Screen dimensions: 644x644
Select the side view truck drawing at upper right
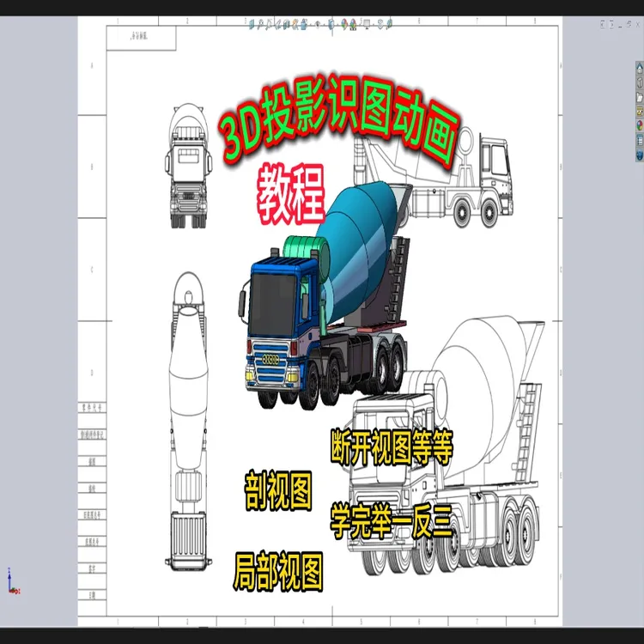[x=434, y=179]
